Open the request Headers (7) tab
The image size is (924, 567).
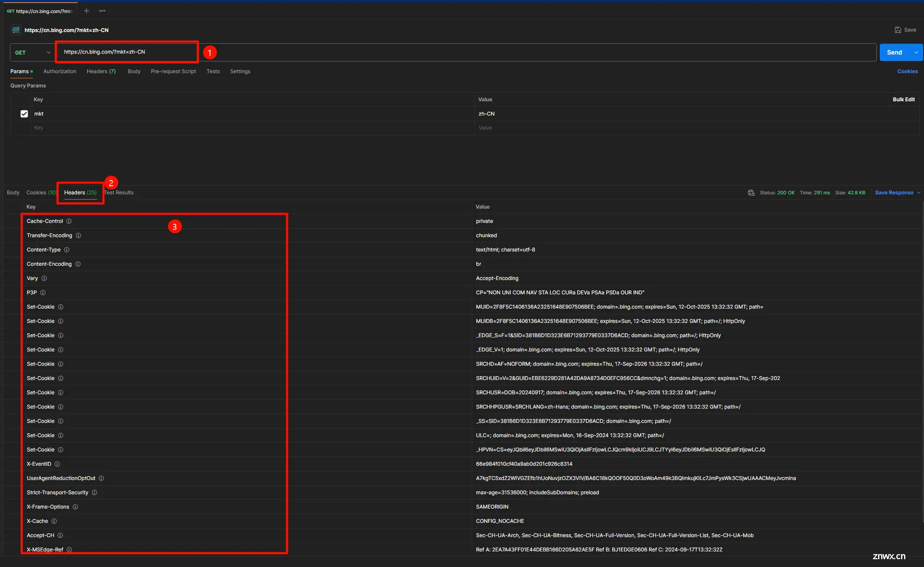[101, 71]
